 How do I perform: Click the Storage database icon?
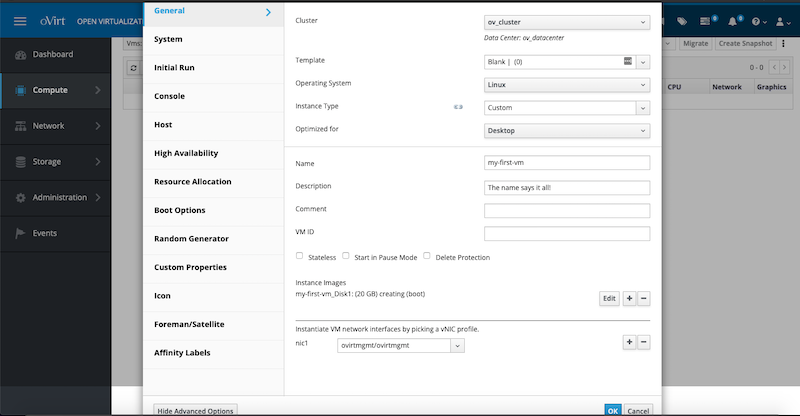20,162
